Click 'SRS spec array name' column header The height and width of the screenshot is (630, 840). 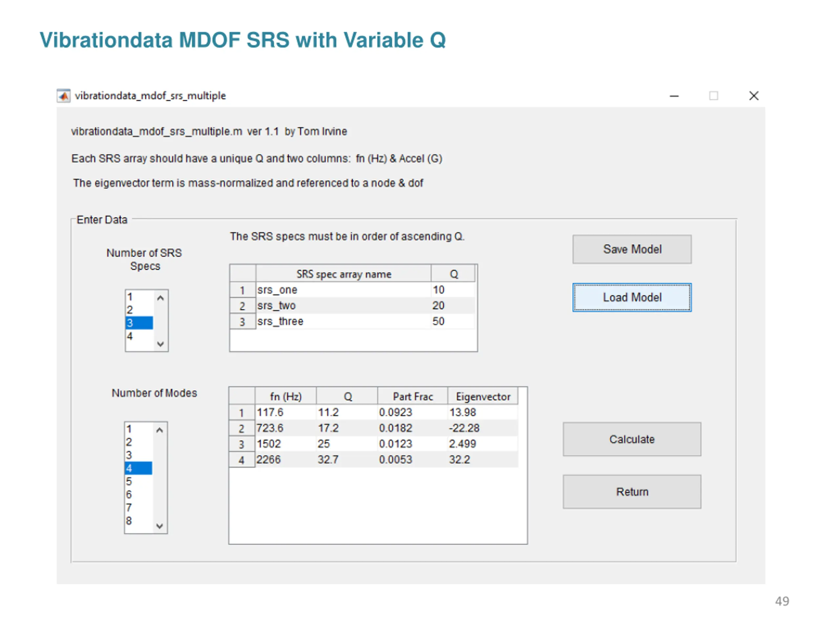click(343, 274)
